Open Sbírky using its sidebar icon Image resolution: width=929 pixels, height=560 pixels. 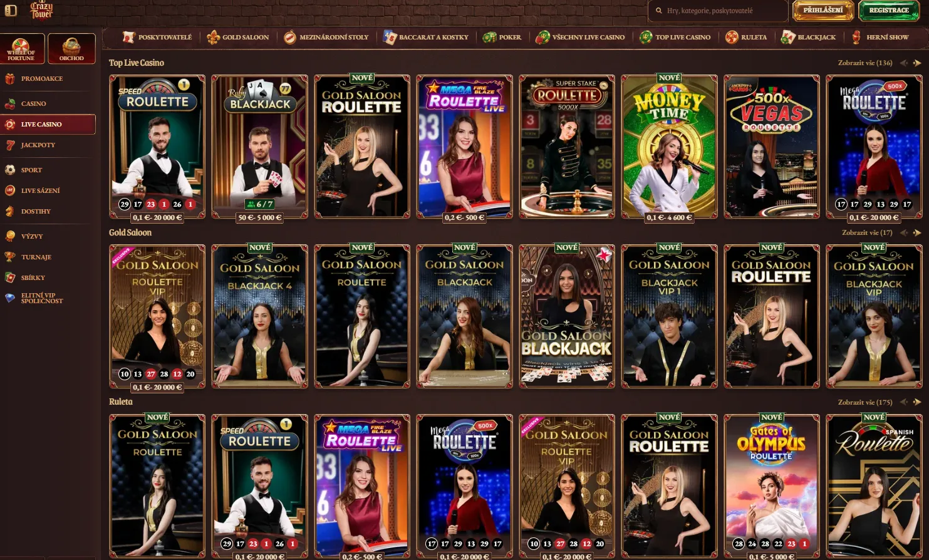[10, 277]
